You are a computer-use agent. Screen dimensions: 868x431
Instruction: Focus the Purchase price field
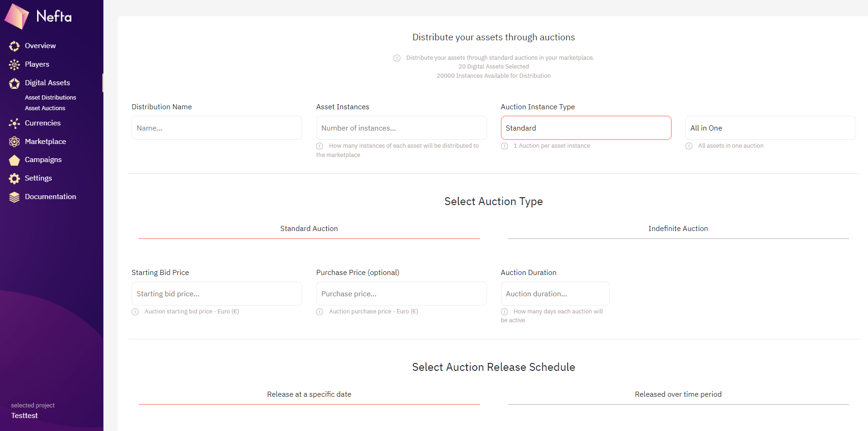tap(401, 294)
